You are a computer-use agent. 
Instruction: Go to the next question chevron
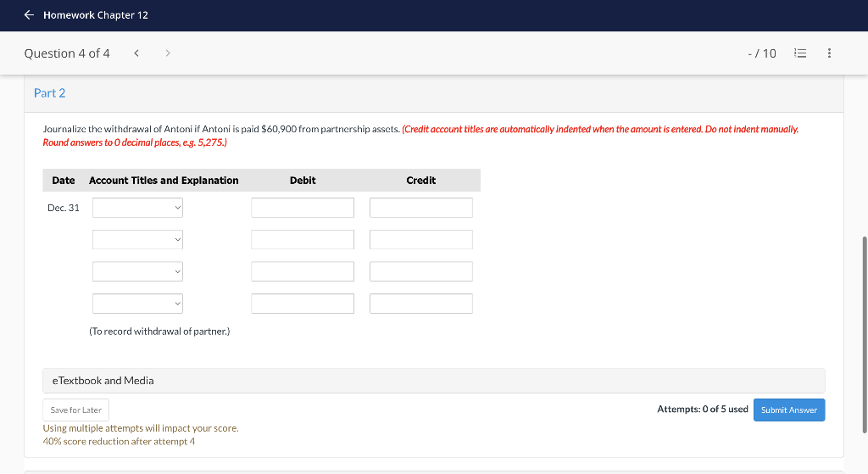pyautogui.click(x=168, y=53)
